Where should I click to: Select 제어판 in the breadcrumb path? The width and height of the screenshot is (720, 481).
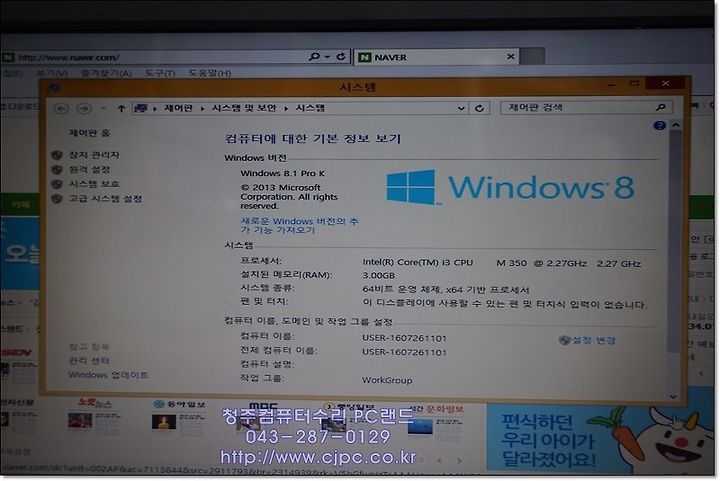[179, 108]
